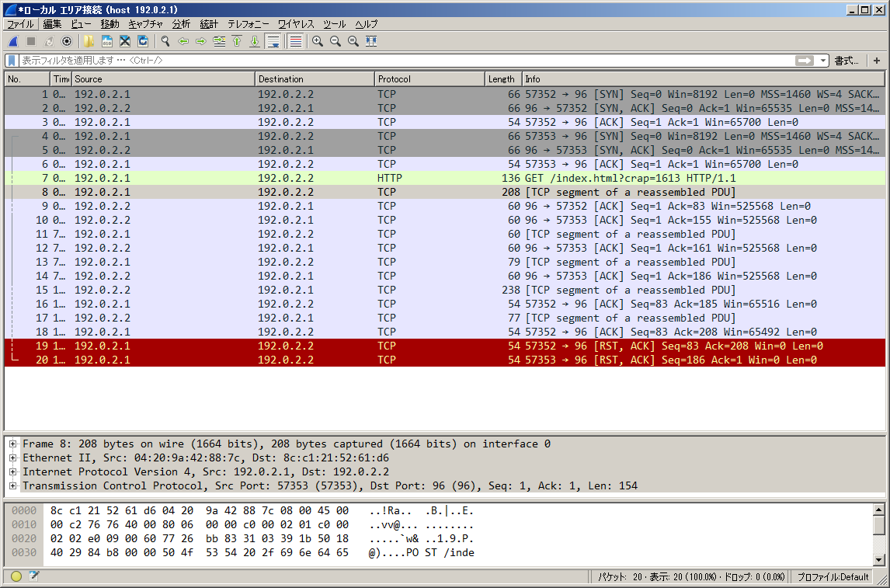Toggle packet list colorization
The height and width of the screenshot is (588, 890).
(x=295, y=40)
